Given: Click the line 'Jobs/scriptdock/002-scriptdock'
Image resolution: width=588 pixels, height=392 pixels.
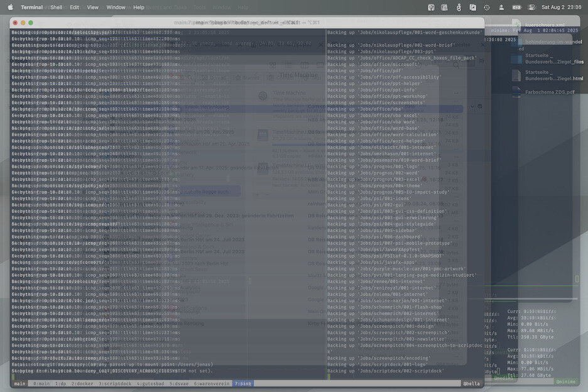Looking at the screenshot, I should tap(386, 370).
